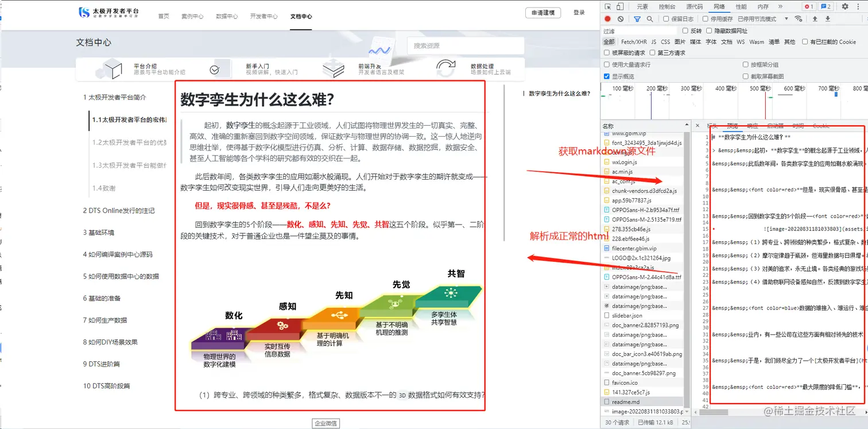Click the 企业微信 button at bottom
This screenshot has width=868, height=429.
point(326,423)
